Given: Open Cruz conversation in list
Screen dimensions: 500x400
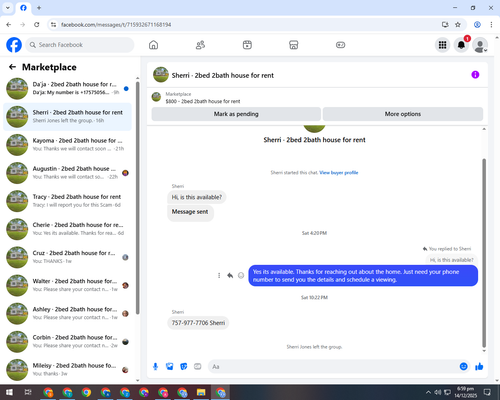Looking at the screenshot, I should pyautogui.click(x=67, y=257).
